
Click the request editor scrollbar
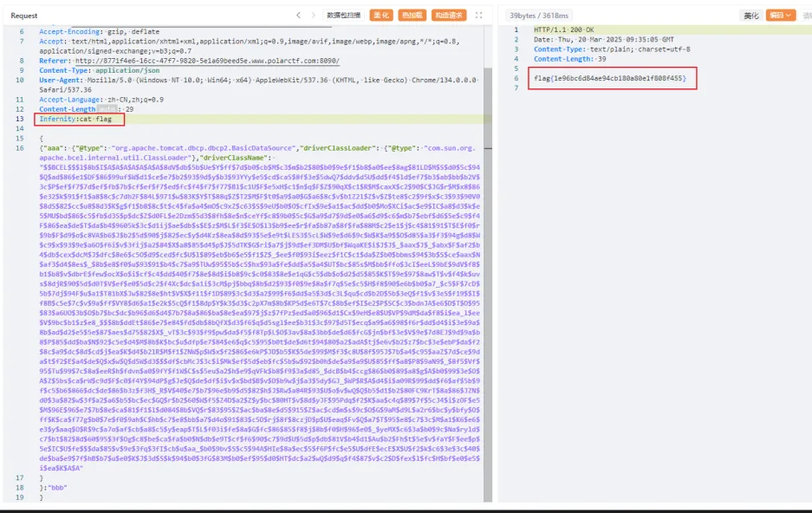[488, 260]
